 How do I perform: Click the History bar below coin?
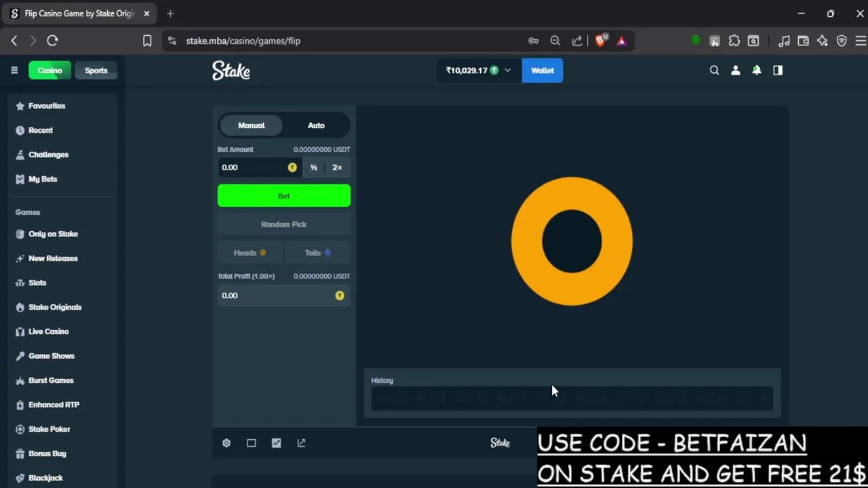tap(572, 399)
